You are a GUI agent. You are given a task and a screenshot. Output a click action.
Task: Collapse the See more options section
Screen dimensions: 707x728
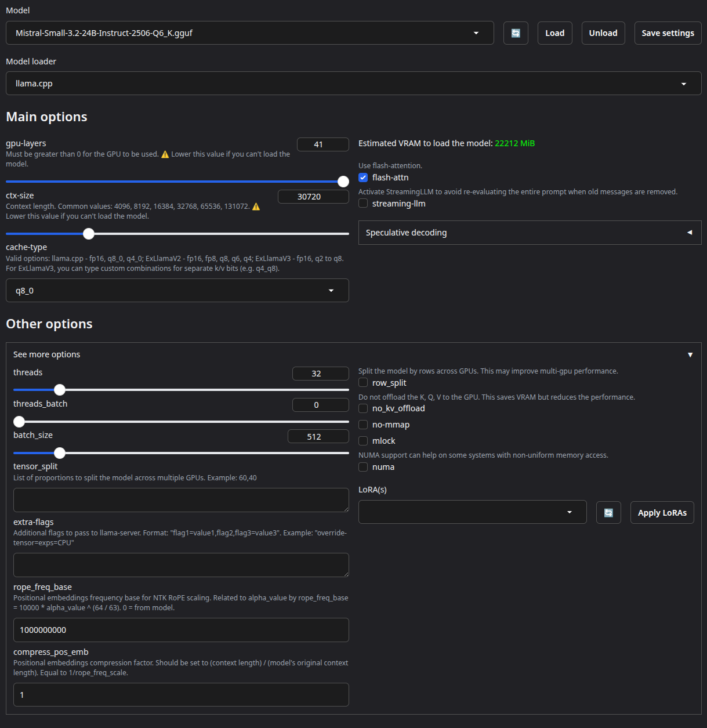pyautogui.click(x=354, y=354)
